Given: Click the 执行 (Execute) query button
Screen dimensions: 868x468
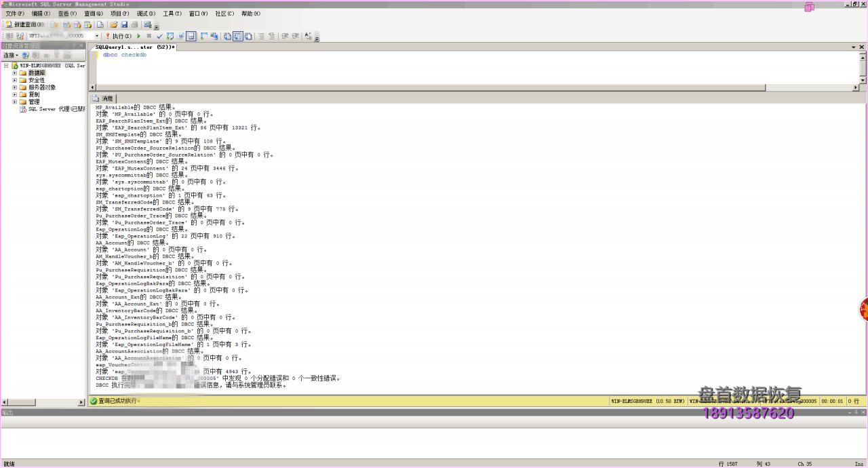Looking at the screenshot, I should [x=119, y=36].
